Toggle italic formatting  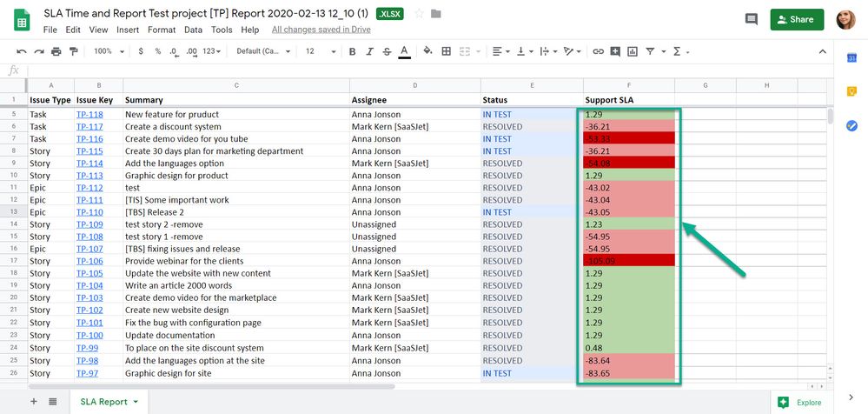coord(369,51)
